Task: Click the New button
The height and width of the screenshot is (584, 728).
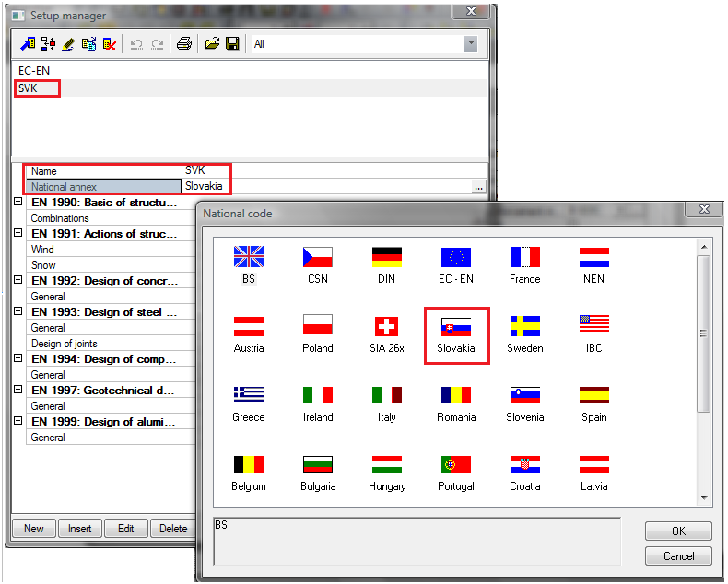Action: [x=34, y=529]
